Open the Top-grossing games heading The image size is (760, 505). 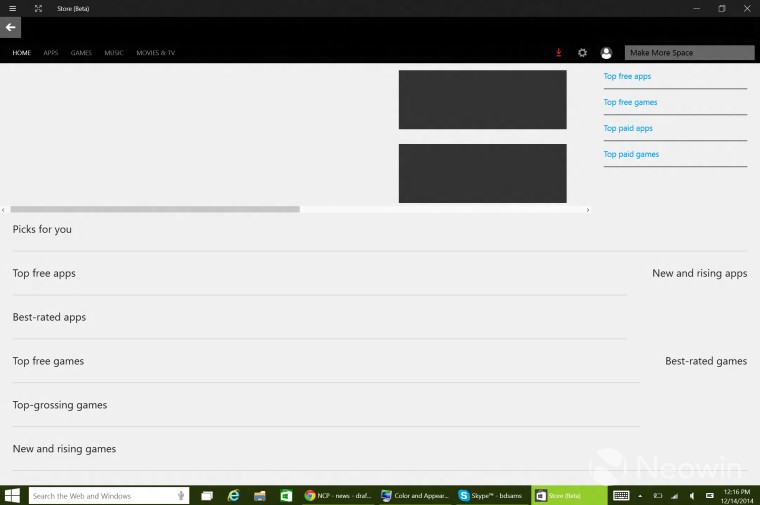coord(60,405)
